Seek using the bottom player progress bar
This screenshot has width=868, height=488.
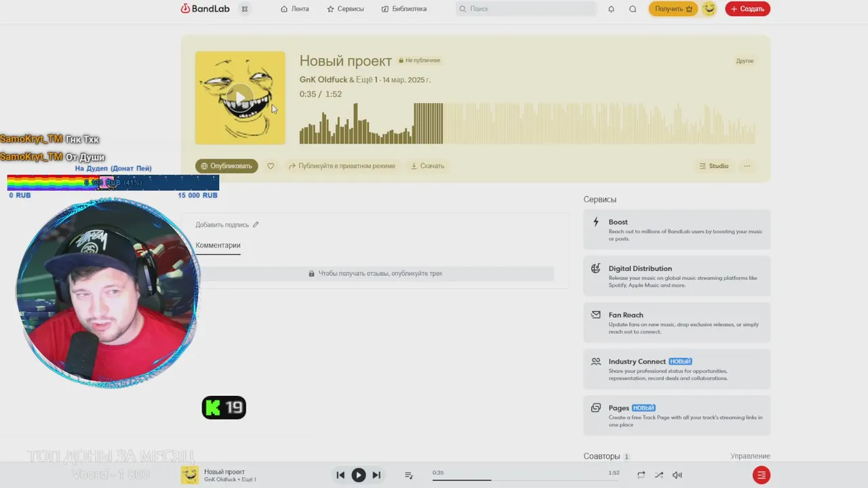pyautogui.click(x=526, y=480)
